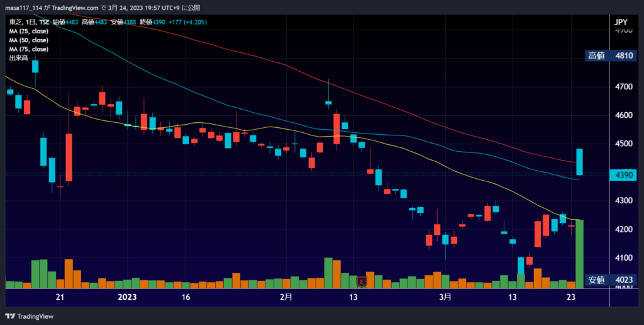This screenshot has height=325, width=644.
Task: Click the 安値4385 low value
Action: tap(124, 22)
